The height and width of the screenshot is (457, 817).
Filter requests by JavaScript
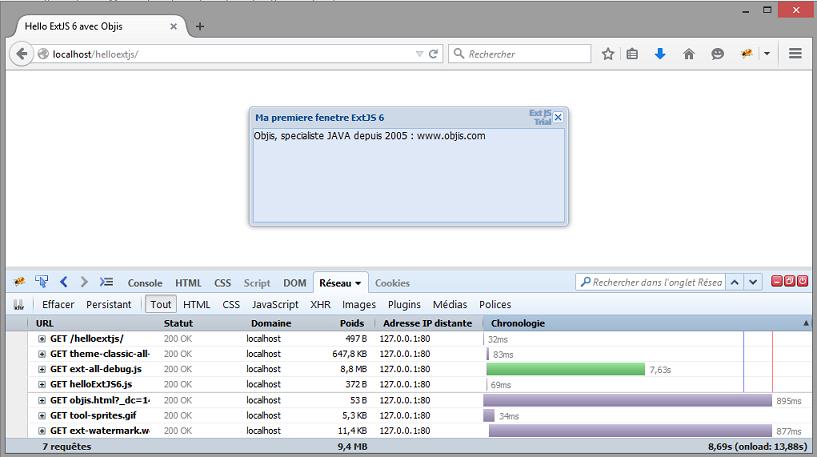pos(275,304)
